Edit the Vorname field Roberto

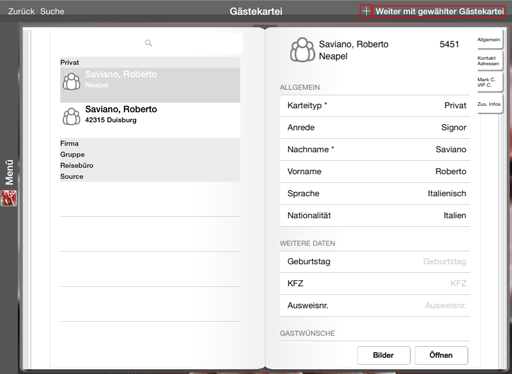[x=375, y=172]
